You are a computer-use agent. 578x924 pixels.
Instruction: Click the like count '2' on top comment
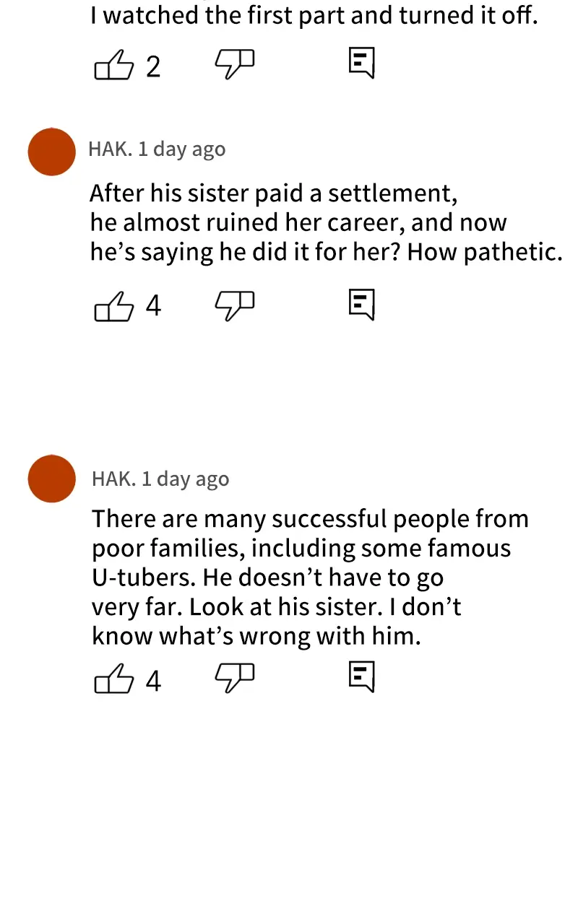coord(153,67)
